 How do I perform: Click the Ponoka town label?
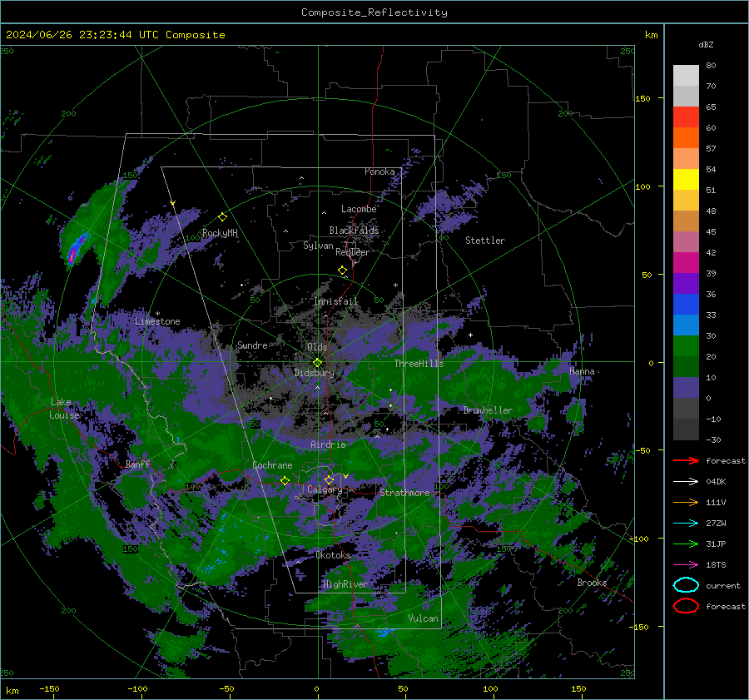point(379,171)
